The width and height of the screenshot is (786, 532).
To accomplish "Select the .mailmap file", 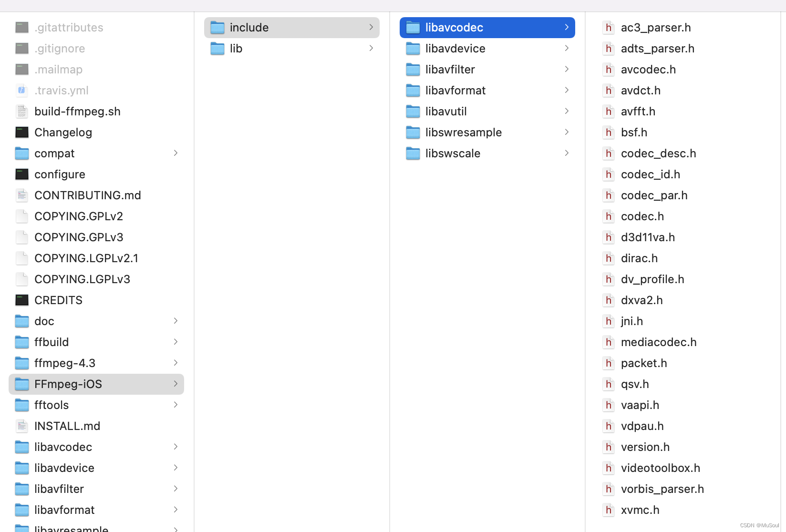I will 96,70.
